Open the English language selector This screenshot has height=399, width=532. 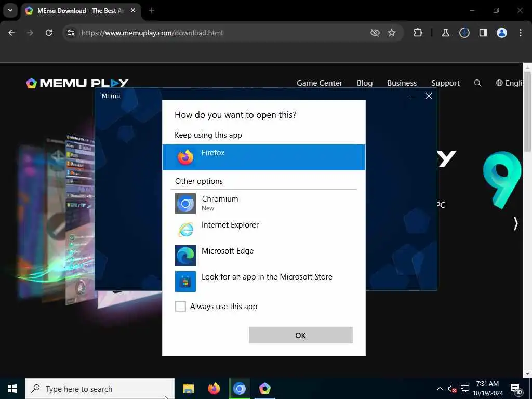pos(510,83)
